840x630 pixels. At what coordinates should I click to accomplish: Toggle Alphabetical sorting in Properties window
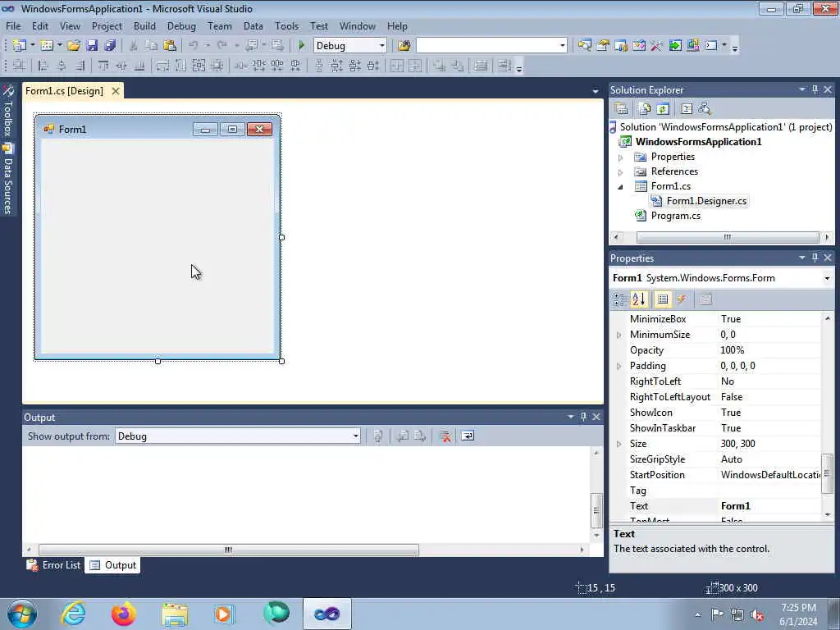(x=638, y=299)
